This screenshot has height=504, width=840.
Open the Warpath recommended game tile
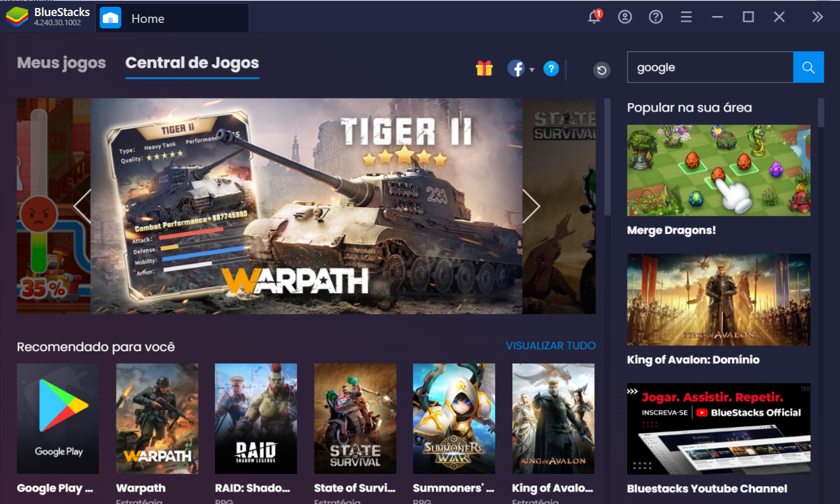157,419
